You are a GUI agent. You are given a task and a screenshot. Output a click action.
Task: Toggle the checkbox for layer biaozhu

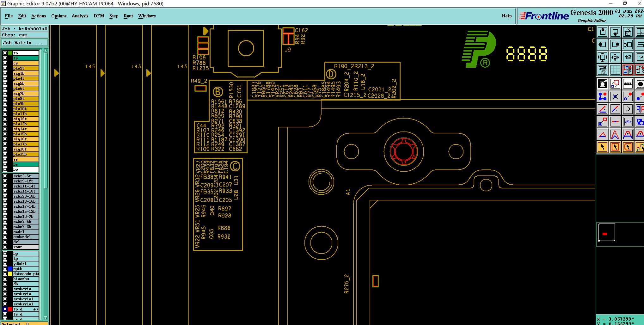pyautogui.click(x=5, y=279)
